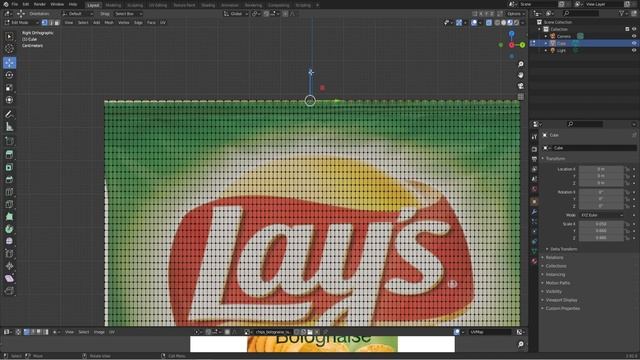Enable face select mode
The width and height of the screenshot is (640, 360).
pyautogui.click(x=57, y=22)
